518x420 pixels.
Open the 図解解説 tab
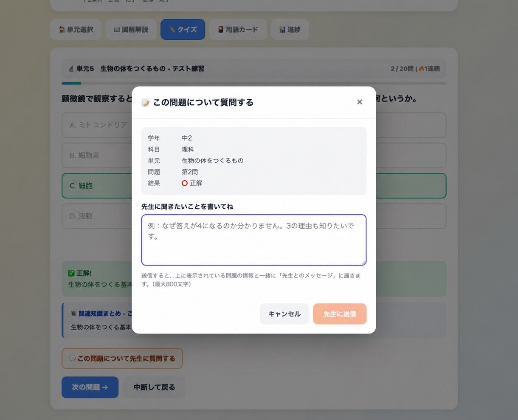(x=131, y=29)
